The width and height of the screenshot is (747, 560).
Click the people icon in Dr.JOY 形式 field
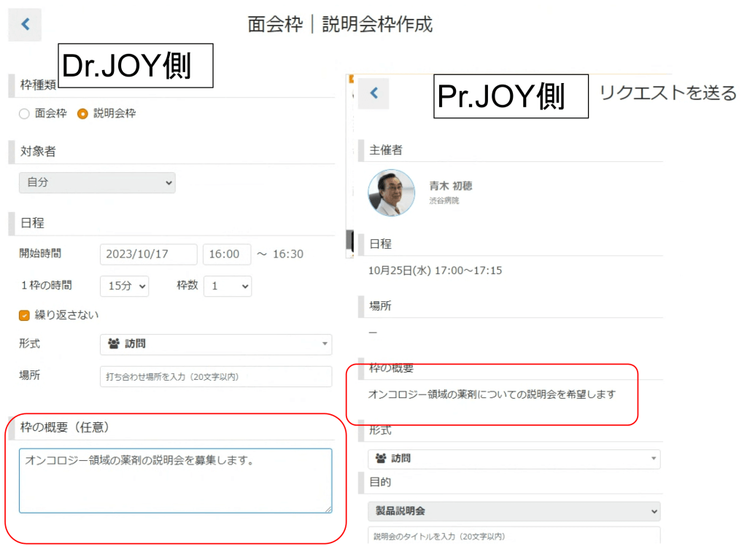[x=113, y=344]
